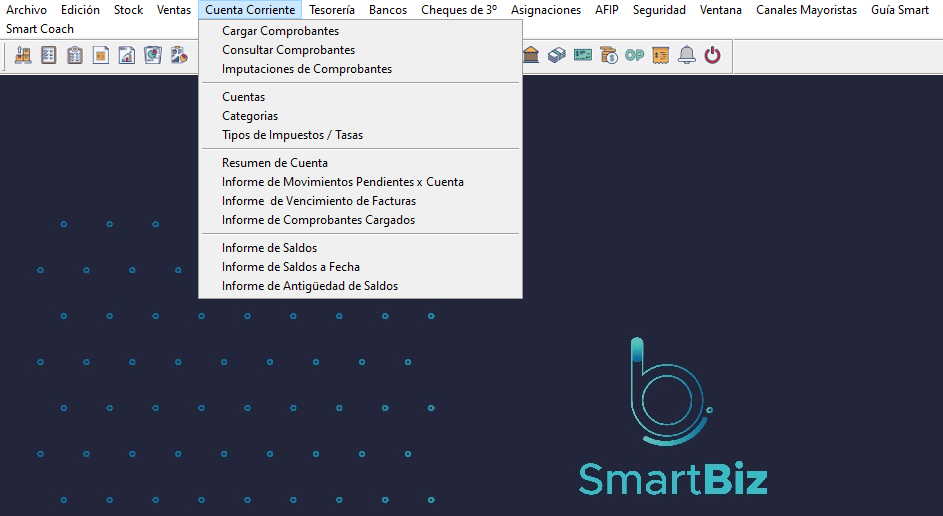Screen dimensions: 943x516
Task: Open the notifications bell icon
Action: (x=686, y=56)
